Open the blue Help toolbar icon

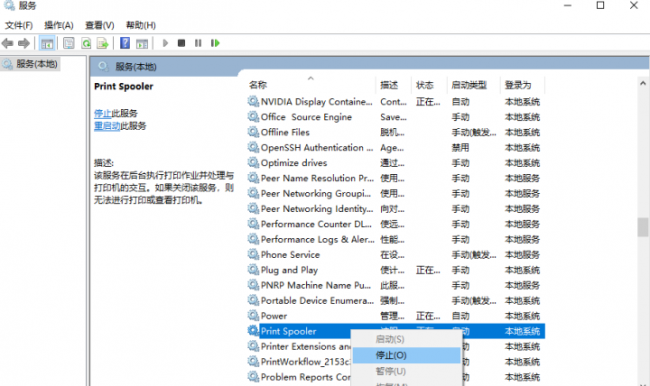pos(125,43)
